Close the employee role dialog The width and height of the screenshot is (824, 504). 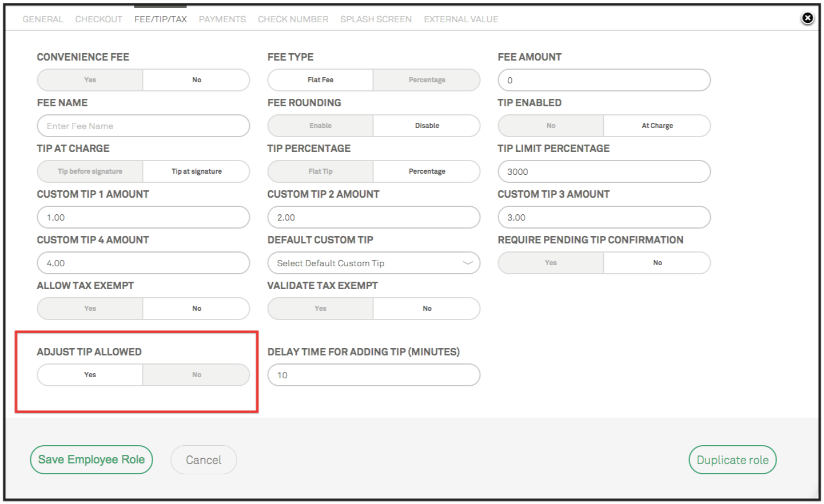(x=807, y=18)
